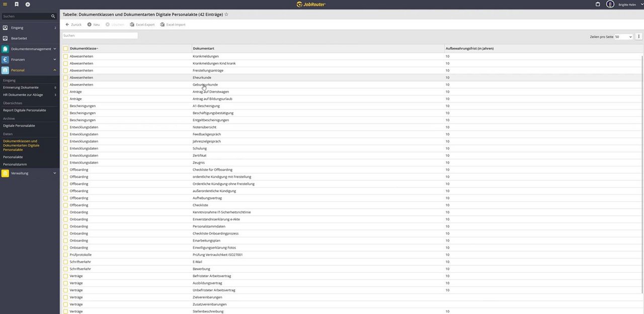Click the bookmark icon in the top bar
The height and width of the screenshot is (314, 644).
coord(16,4)
